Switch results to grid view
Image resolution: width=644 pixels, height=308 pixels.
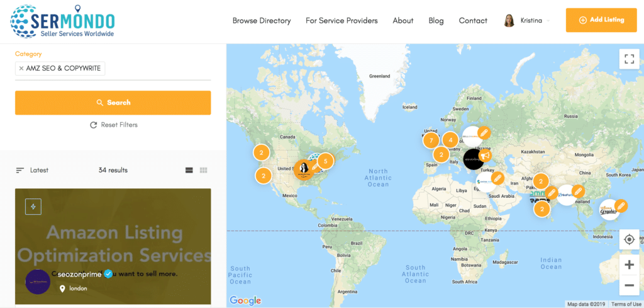203,170
